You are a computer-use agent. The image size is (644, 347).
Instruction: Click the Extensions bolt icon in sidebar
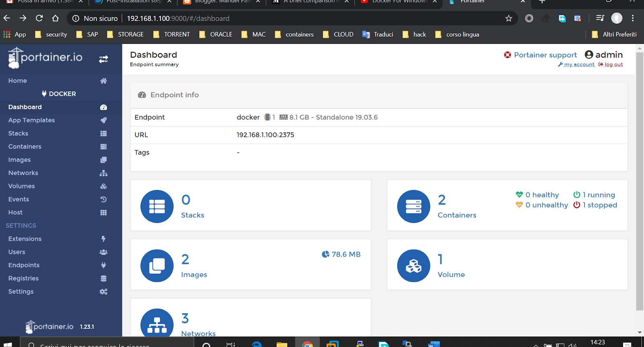point(103,239)
